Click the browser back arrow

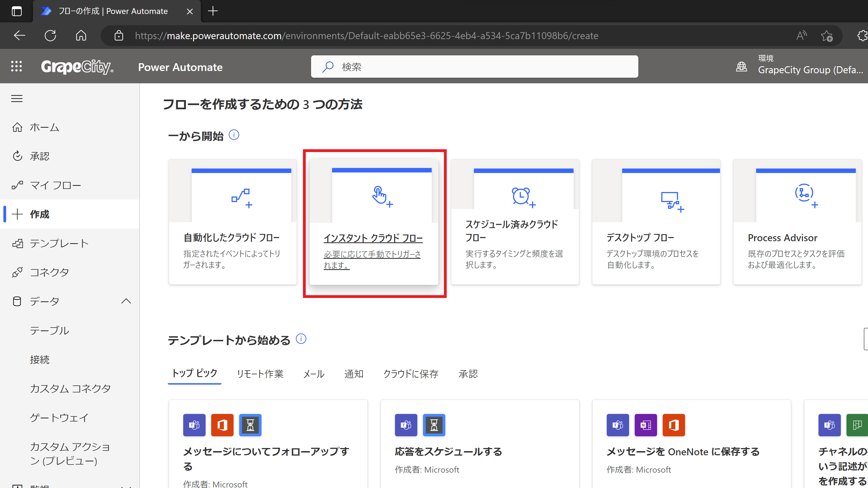tap(20, 35)
